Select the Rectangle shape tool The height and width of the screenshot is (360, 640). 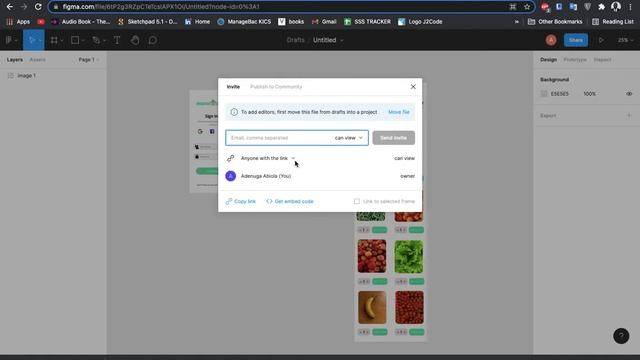click(75, 40)
